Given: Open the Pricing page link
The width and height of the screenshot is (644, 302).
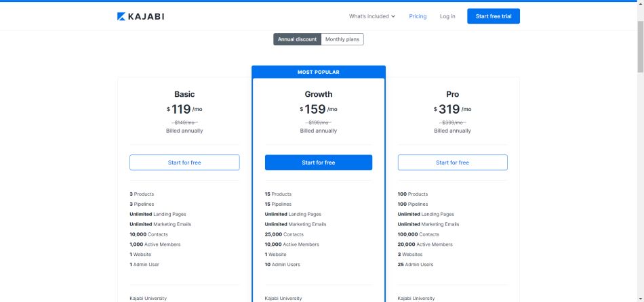Looking at the screenshot, I should (418, 16).
